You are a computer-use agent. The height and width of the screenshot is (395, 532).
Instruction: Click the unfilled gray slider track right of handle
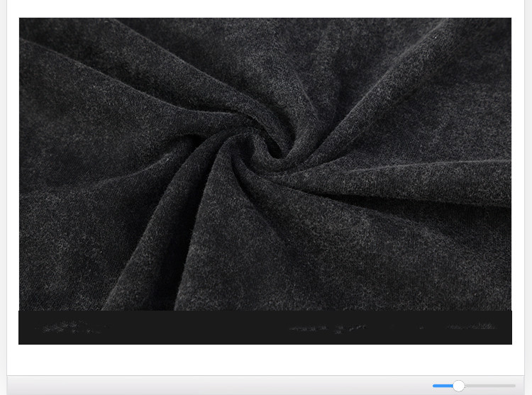pos(489,386)
